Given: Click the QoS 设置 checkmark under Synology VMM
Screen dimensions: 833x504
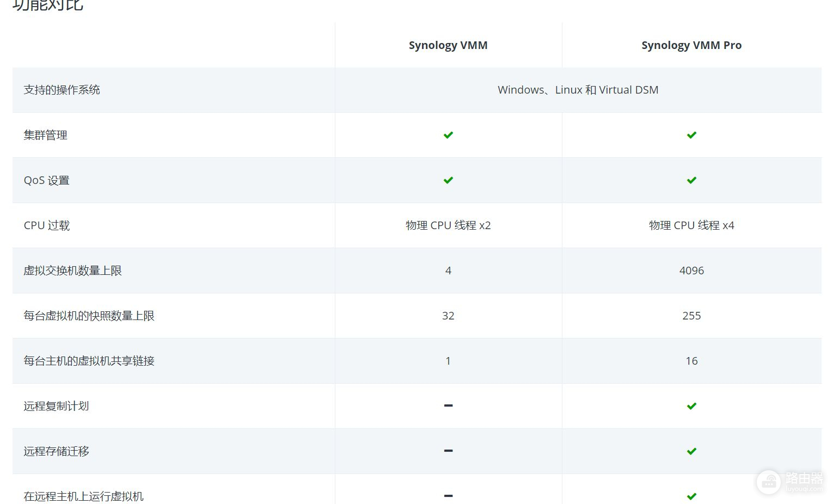Looking at the screenshot, I should [448, 180].
